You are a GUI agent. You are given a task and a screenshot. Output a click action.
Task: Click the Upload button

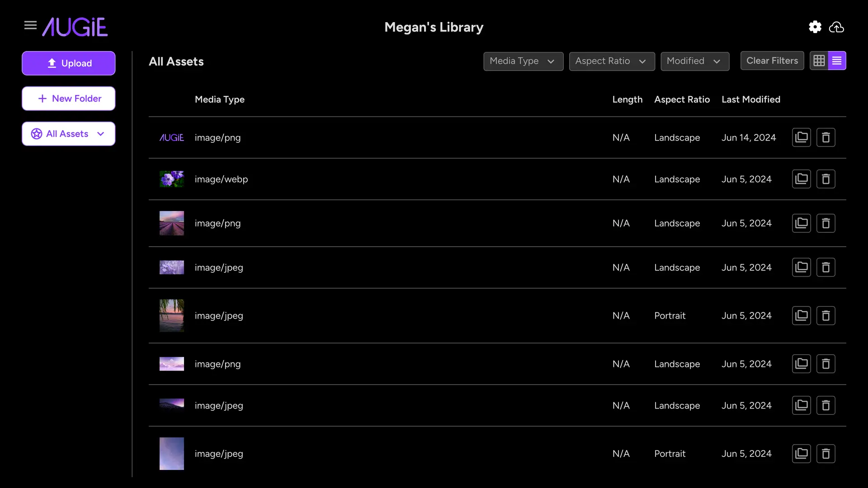pos(69,63)
